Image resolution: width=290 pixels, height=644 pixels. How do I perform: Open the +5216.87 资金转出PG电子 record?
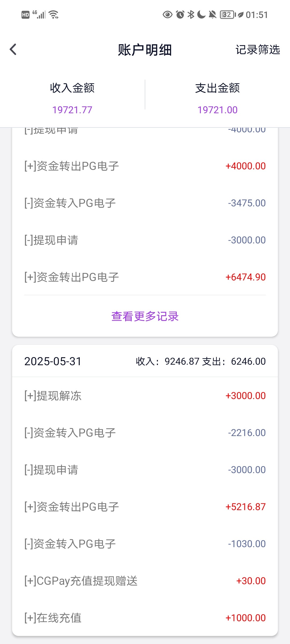[145, 507]
